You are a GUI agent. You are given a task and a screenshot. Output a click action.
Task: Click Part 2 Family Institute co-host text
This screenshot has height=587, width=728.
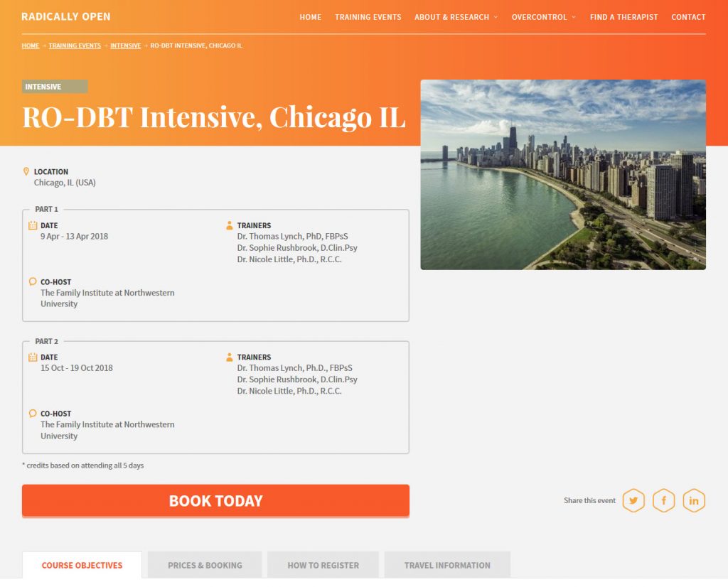108,430
